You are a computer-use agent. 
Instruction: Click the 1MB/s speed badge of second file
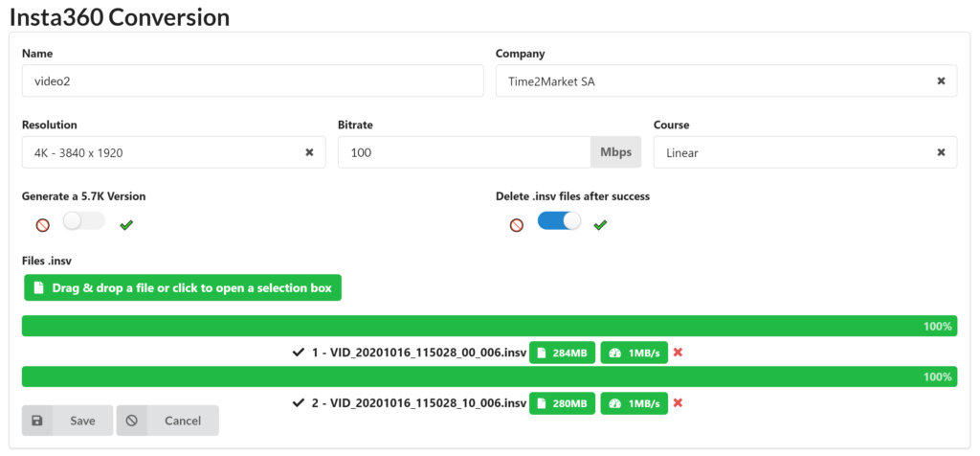(x=634, y=403)
